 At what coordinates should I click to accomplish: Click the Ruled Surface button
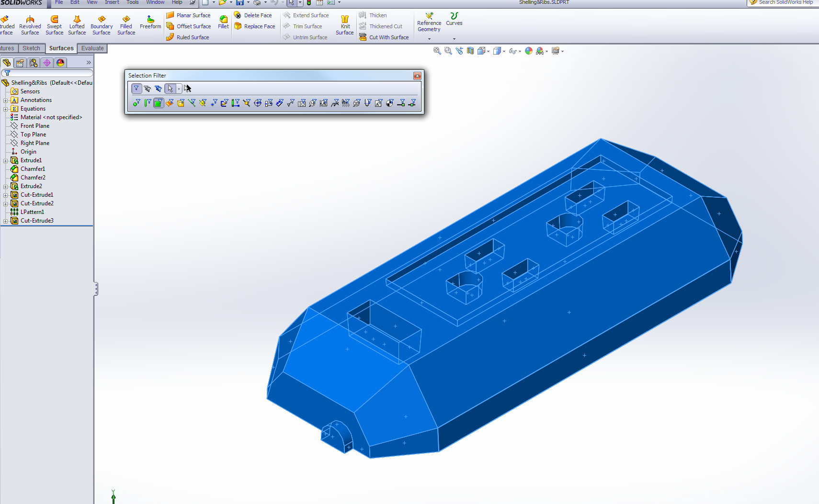[188, 37]
